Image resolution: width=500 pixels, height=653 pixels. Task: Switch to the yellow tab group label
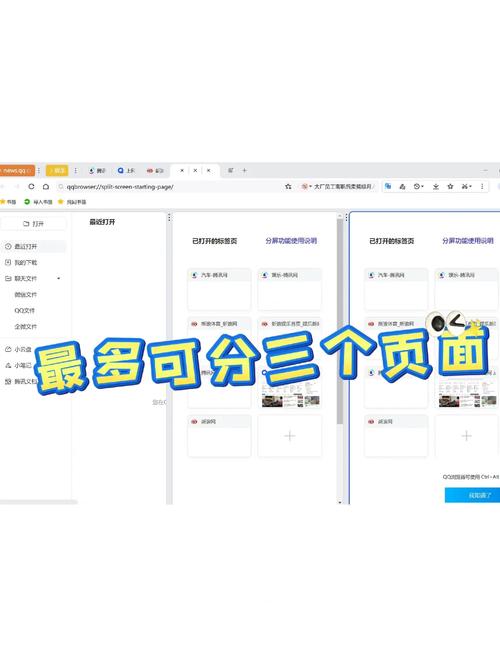click(57, 170)
